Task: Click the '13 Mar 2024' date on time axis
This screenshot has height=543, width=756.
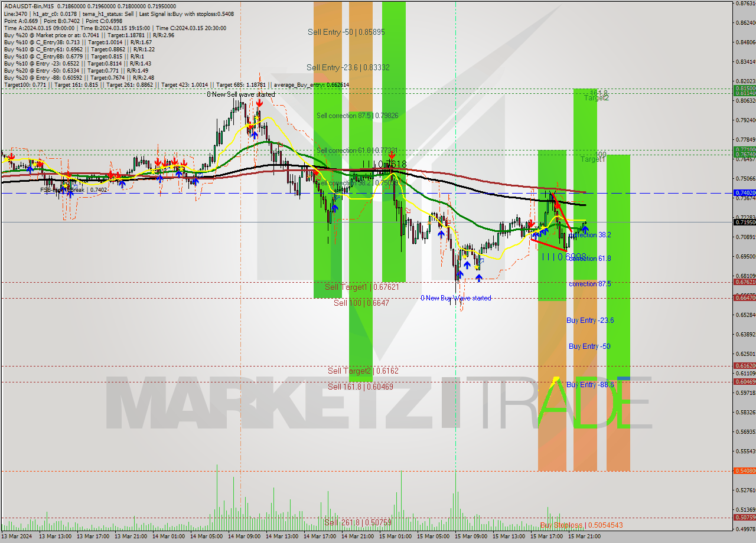Action: 17,537
